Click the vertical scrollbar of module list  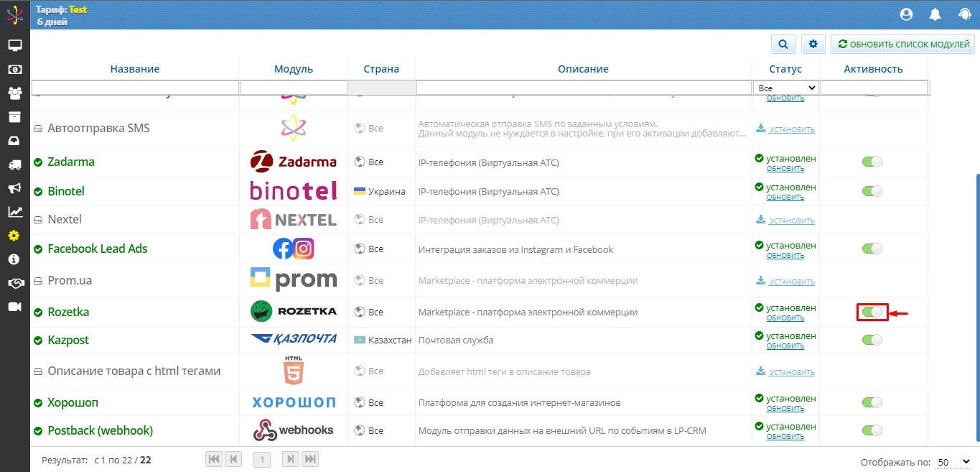(976, 307)
